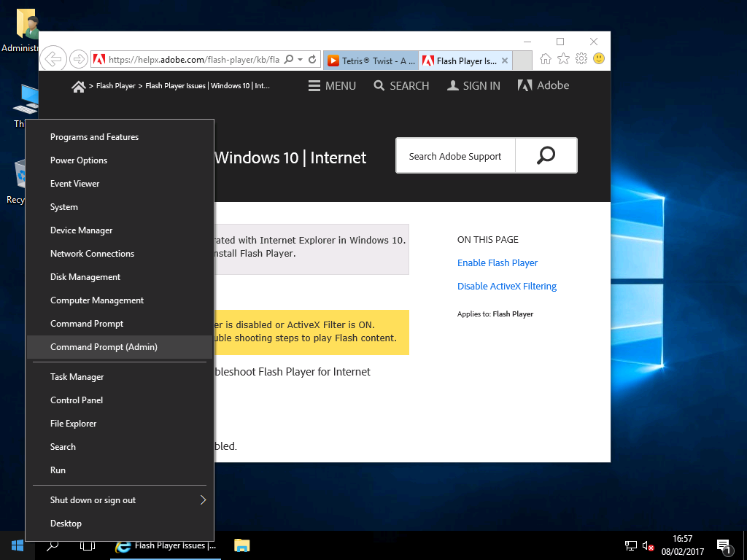Viewport: 747px width, 560px height.
Task: Select Internet Explorer taskbar button
Action: (x=166, y=545)
